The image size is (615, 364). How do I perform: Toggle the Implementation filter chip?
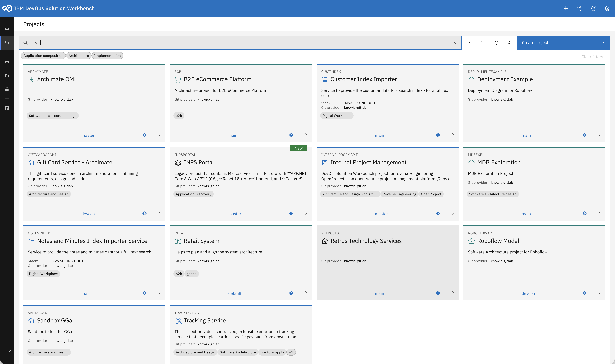(x=107, y=56)
